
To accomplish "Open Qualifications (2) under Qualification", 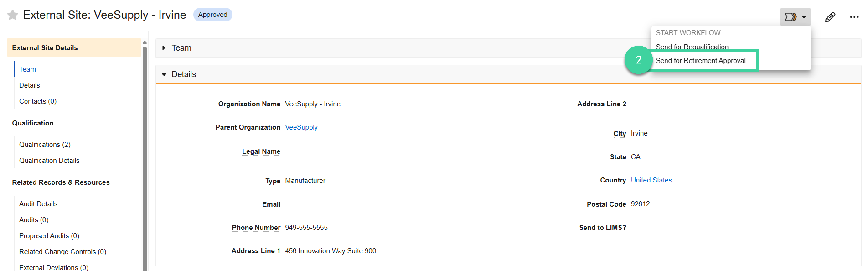I will (45, 144).
